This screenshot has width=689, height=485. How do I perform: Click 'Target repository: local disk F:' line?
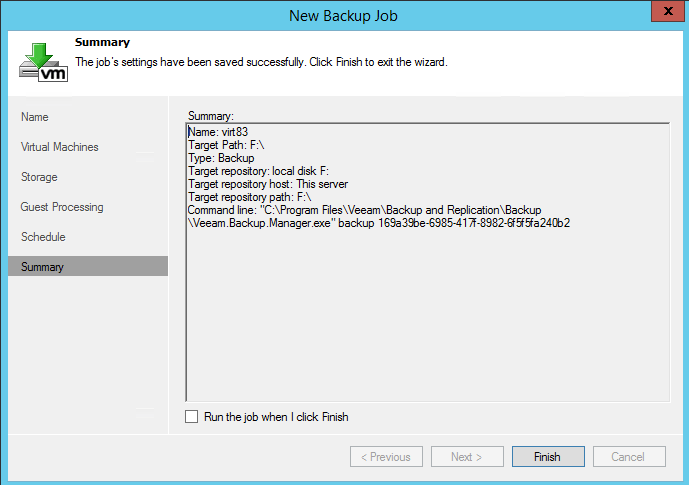[x=258, y=171]
